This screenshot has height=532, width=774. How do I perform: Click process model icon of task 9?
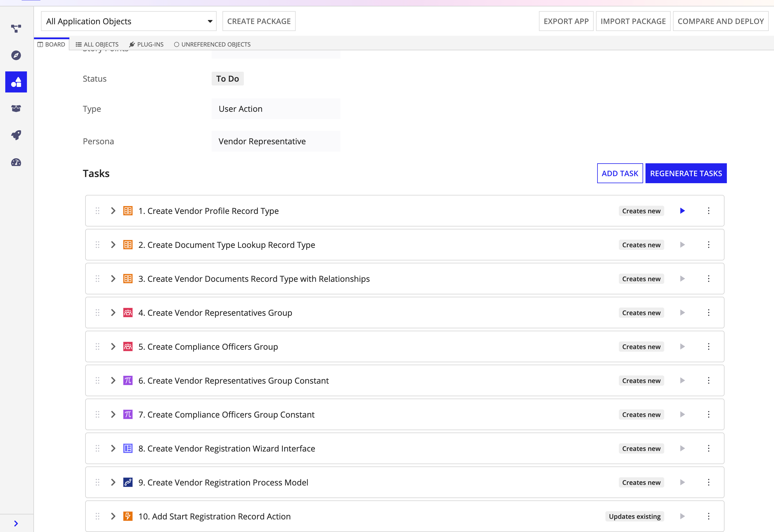(x=128, y=482)
